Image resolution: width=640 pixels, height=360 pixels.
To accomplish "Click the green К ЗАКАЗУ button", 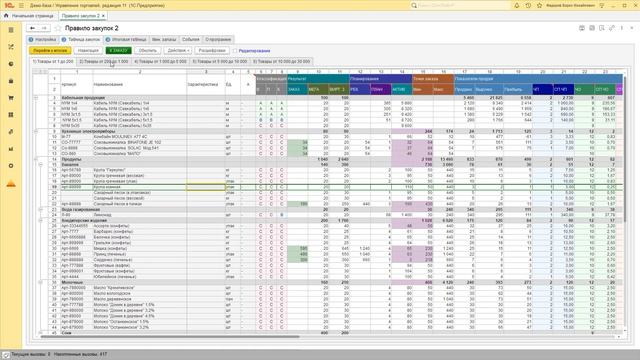I will tap(119, 51).
